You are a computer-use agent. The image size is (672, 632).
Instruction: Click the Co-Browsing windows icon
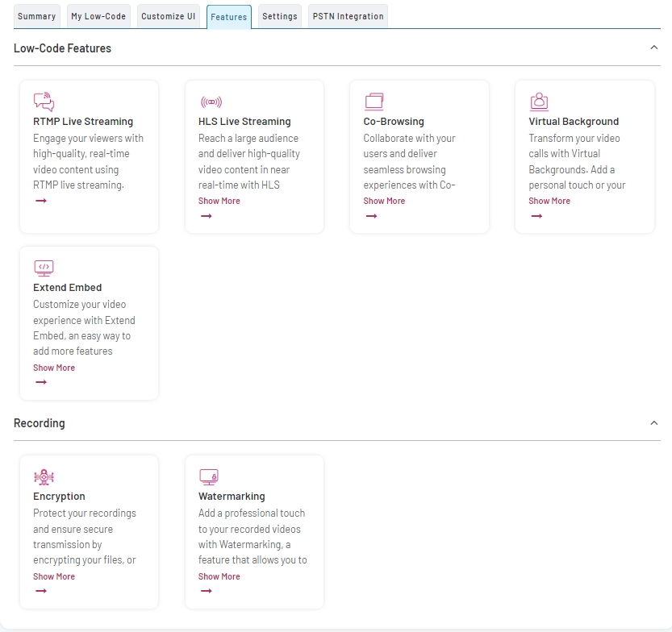(374, 102)
